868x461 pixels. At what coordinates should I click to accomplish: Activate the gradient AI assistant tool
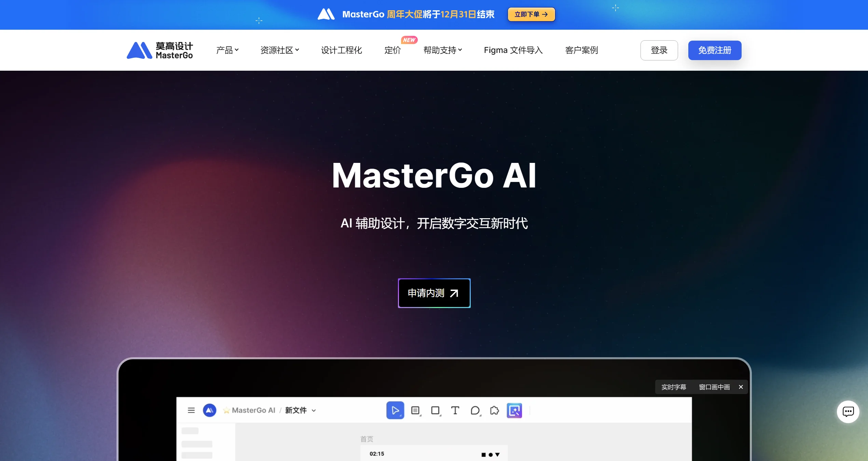point(514,410)
